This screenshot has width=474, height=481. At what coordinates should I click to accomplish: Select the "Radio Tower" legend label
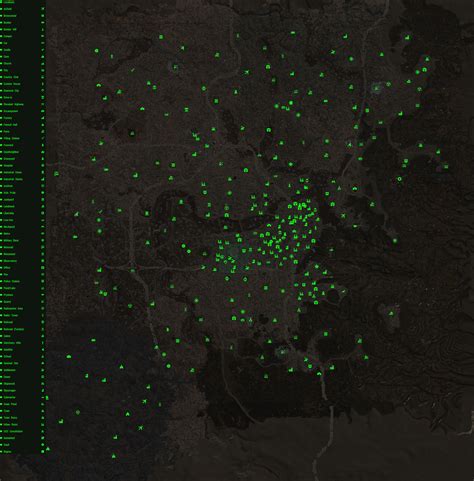click(x=11, y=315)
